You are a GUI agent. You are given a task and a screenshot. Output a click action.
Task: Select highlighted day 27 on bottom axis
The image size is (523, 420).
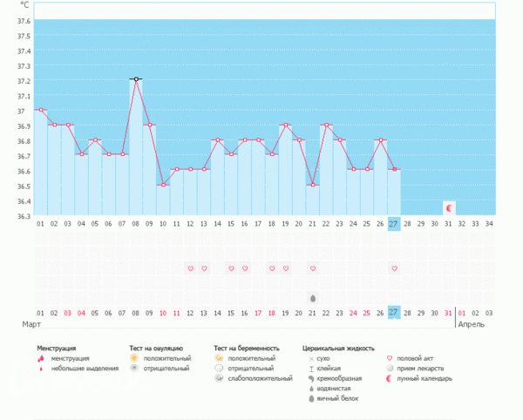[x=394, y=313]
